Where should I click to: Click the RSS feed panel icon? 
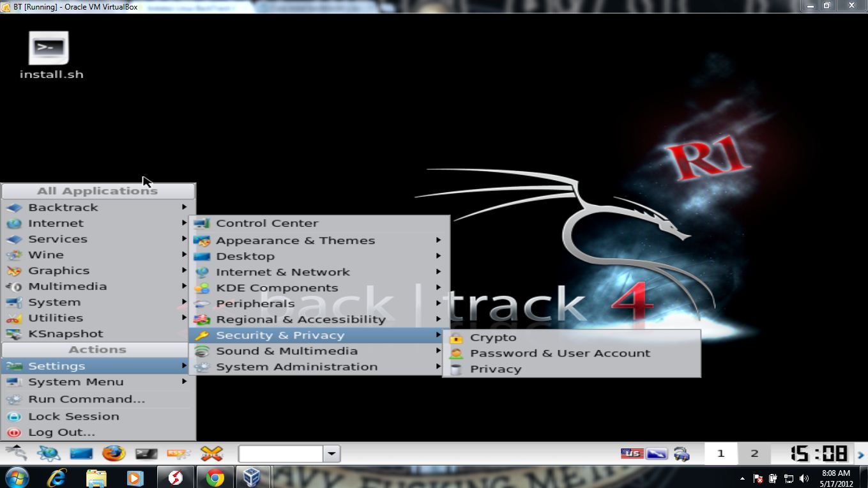pyautogui.click(x=179, y=454)
